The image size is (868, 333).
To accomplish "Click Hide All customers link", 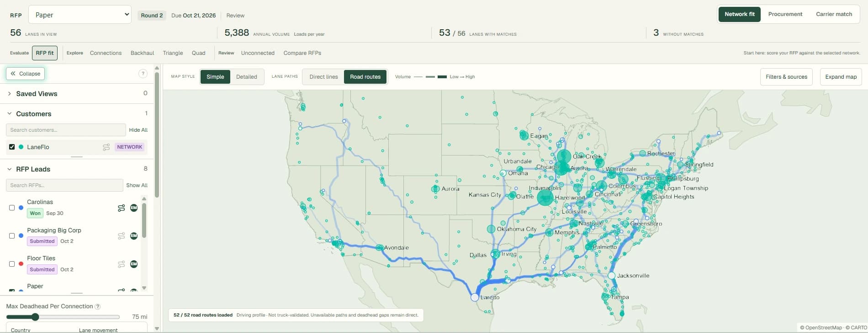I will [x=138, y=130].
